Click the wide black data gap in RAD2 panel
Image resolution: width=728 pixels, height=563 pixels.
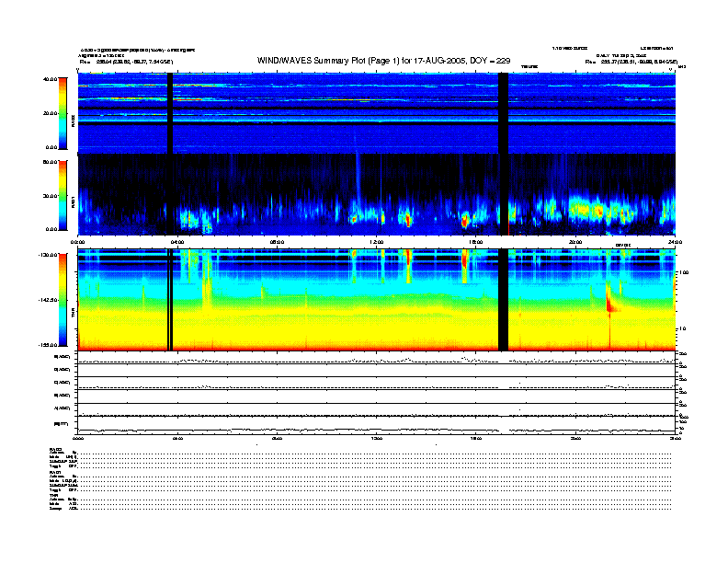[x=504, y=113]
